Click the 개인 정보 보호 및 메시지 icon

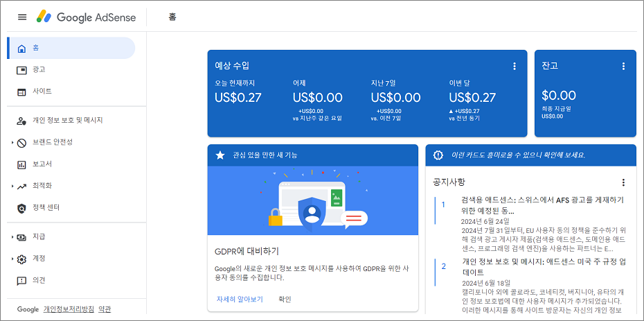coord(21,121)
